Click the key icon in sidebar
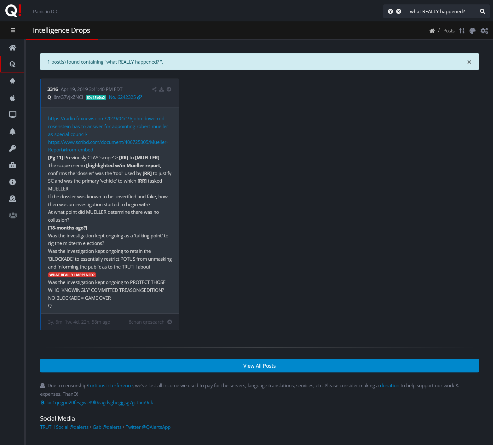Image resolution: width=496 pixels, height=448 pixels. pos(13,148)
